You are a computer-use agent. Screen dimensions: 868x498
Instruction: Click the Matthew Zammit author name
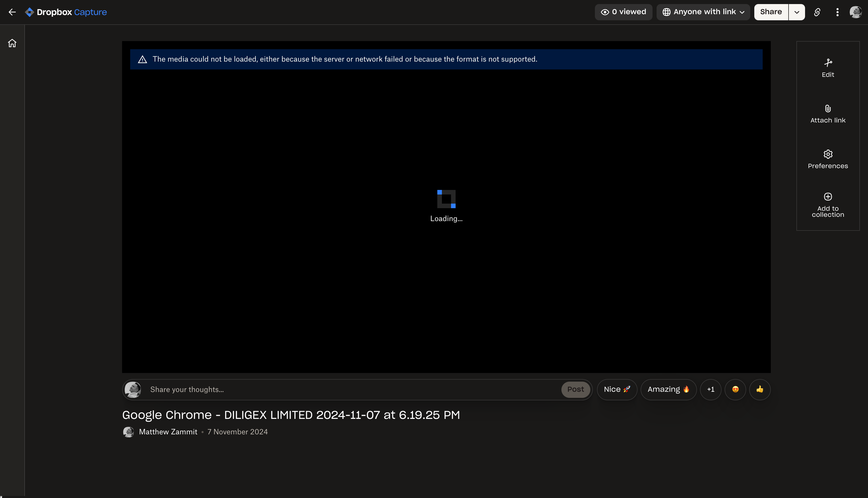pos(168,432)
